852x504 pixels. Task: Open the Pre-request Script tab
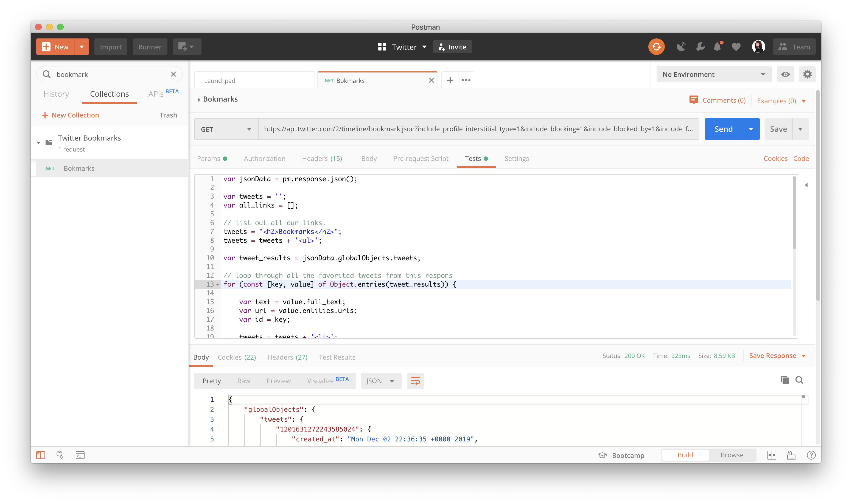[421, 159]
